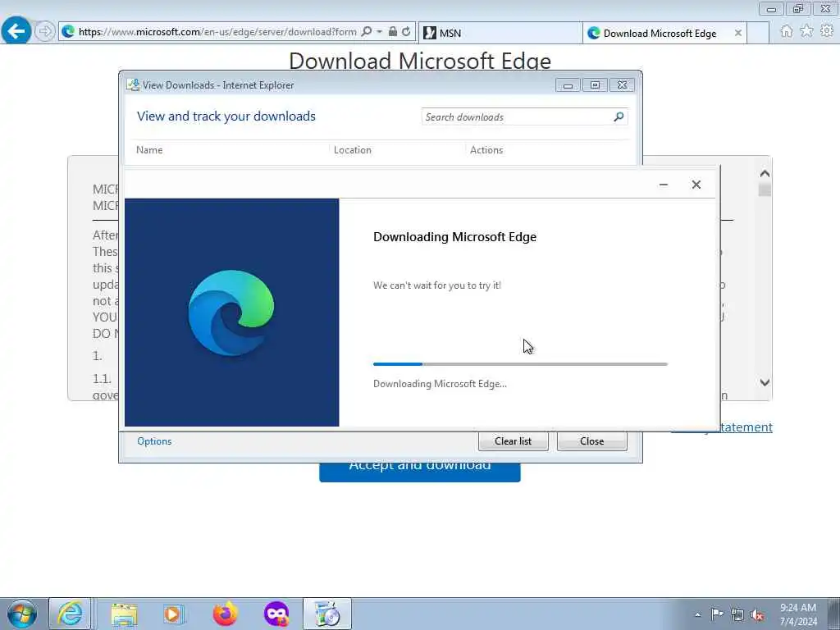This screenshot has height=630, width=840.
Task: Click the search magnifier in the address bar
Action: (367, 32)
